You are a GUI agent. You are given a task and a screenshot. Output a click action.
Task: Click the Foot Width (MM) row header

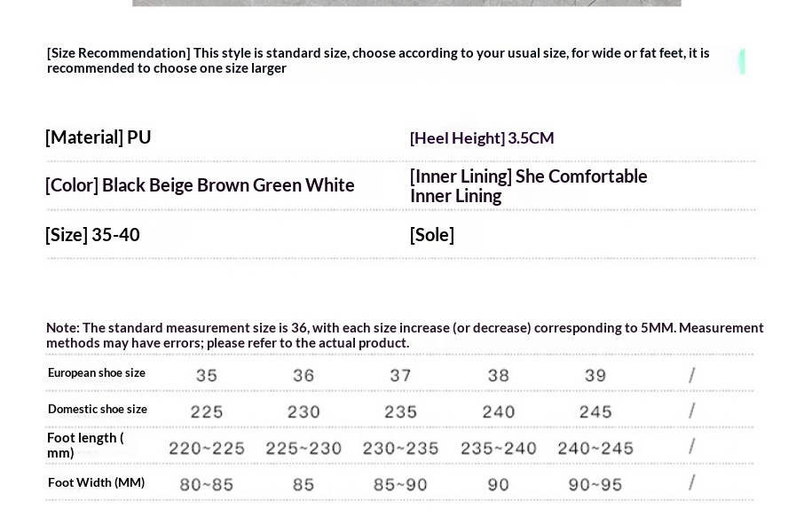pos(96,483)
